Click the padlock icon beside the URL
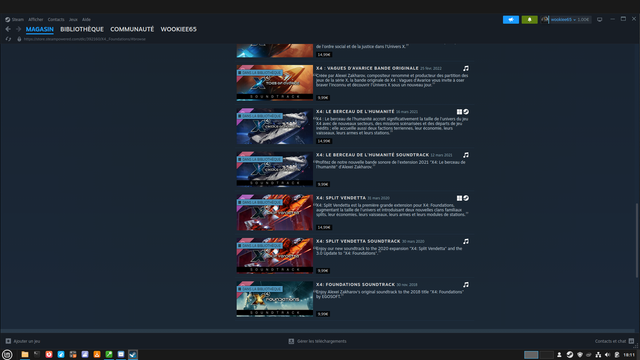The image size is (640, 360). pos(19,39)
